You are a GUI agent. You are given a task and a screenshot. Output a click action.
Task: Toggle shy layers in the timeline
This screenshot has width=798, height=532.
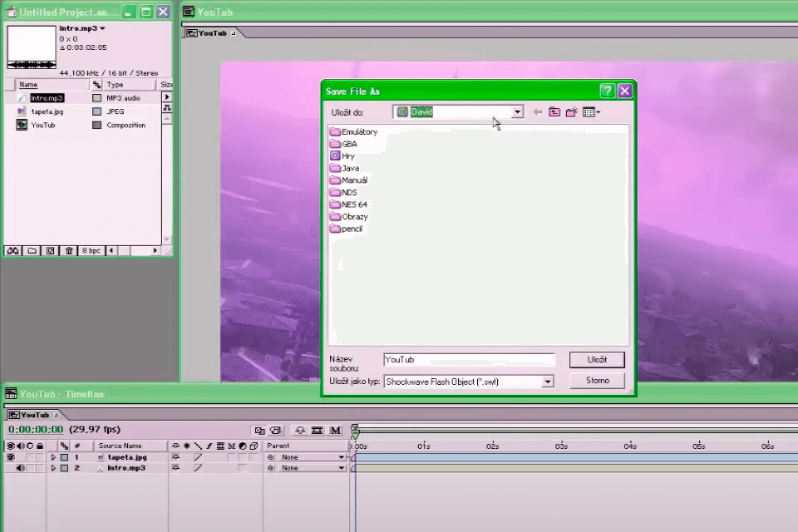pos(300,430)
